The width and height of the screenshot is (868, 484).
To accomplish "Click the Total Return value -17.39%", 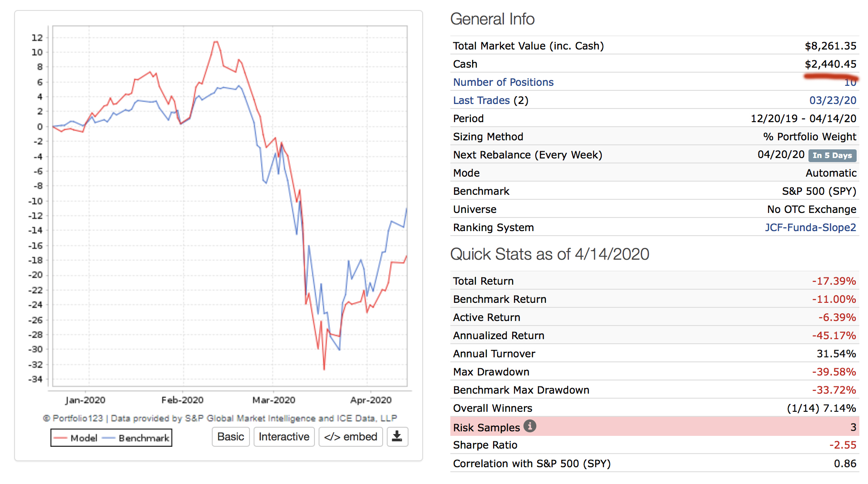I will click(833, 281).
